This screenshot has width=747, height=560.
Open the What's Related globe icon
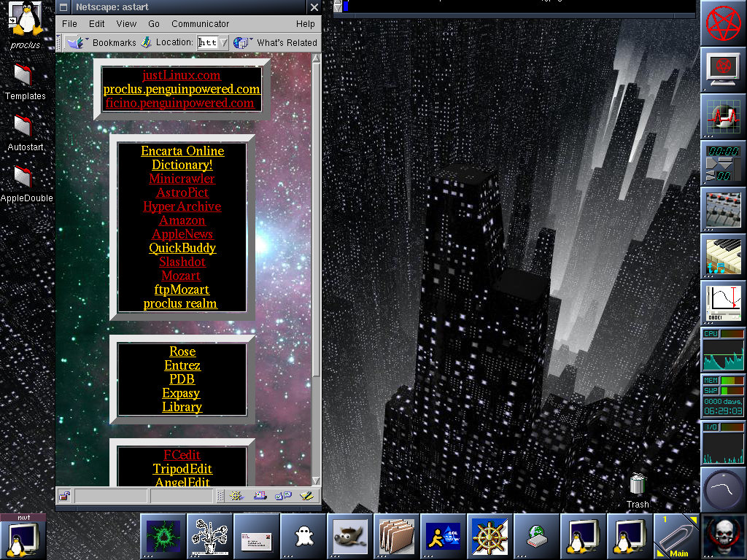[241, 43]
